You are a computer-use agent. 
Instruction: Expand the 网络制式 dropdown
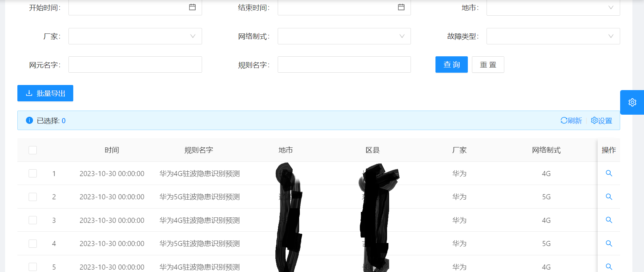click(x=344, y=36)
